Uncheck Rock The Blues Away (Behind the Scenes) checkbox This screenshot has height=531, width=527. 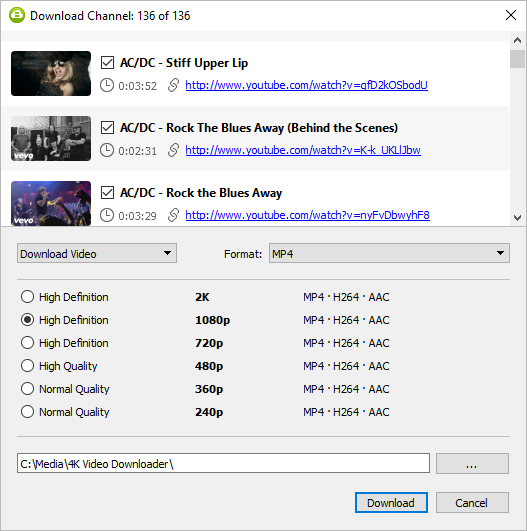pyautogui.click(x=107, y=128)
